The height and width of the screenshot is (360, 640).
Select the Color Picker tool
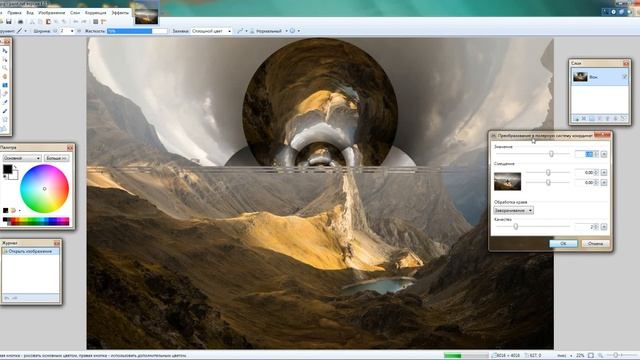(5, 102)
